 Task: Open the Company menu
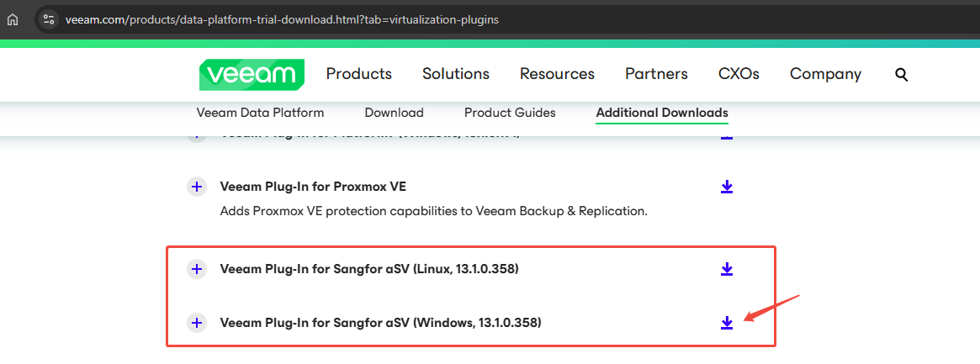point(825,74)
